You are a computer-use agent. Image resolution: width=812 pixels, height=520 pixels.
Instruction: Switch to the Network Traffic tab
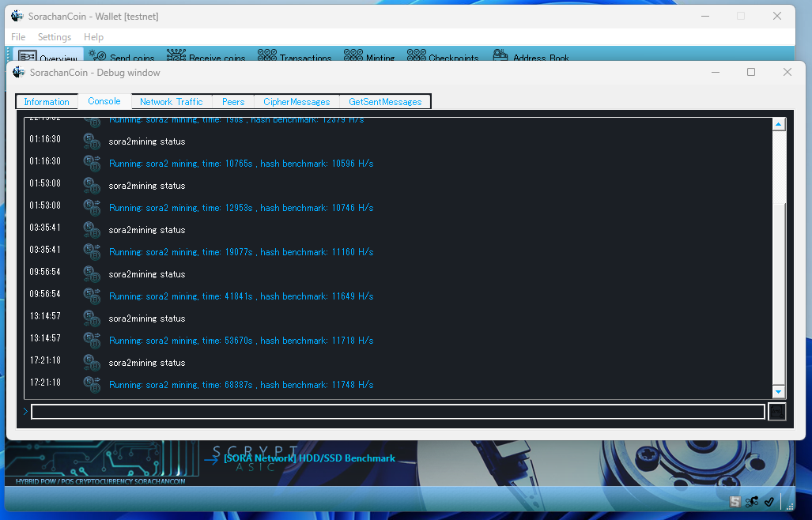pyautogui.click(x=171, y=102)
